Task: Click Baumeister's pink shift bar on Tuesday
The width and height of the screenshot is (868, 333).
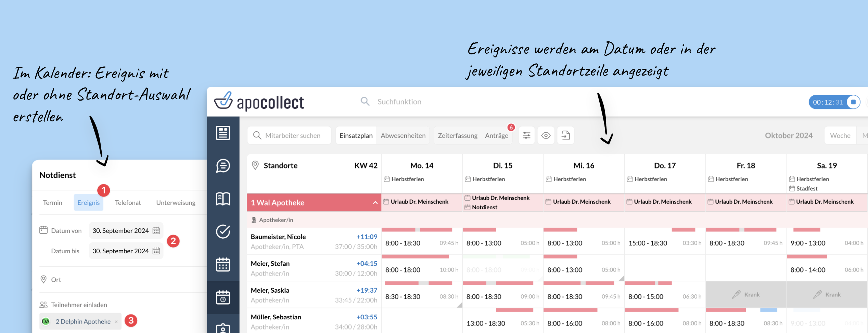Action: pos(479,230)
